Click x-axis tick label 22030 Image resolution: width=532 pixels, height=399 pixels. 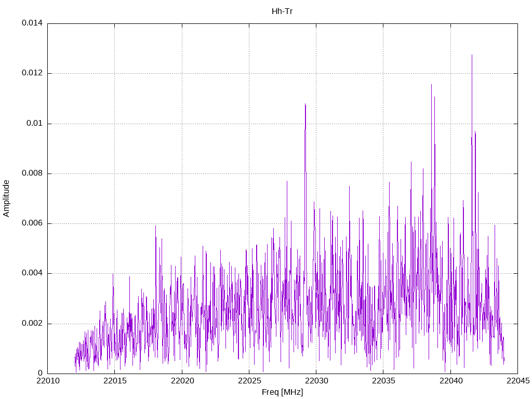pos(316,381)
